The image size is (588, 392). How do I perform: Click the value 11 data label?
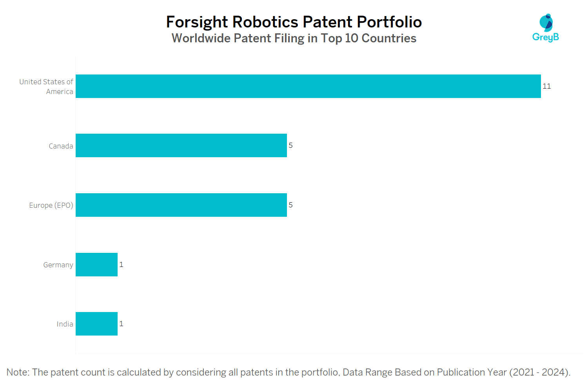(x=547, y=86)
